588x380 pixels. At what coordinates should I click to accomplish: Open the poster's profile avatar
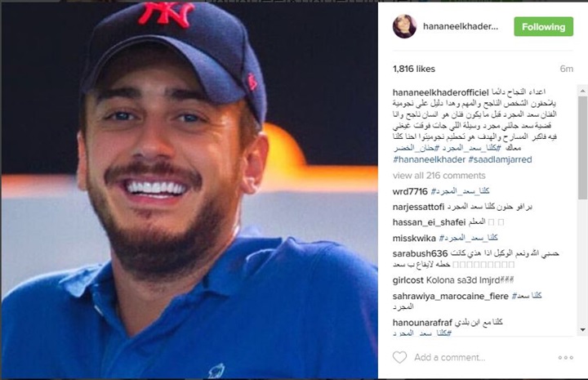click(x=404, y=27)
